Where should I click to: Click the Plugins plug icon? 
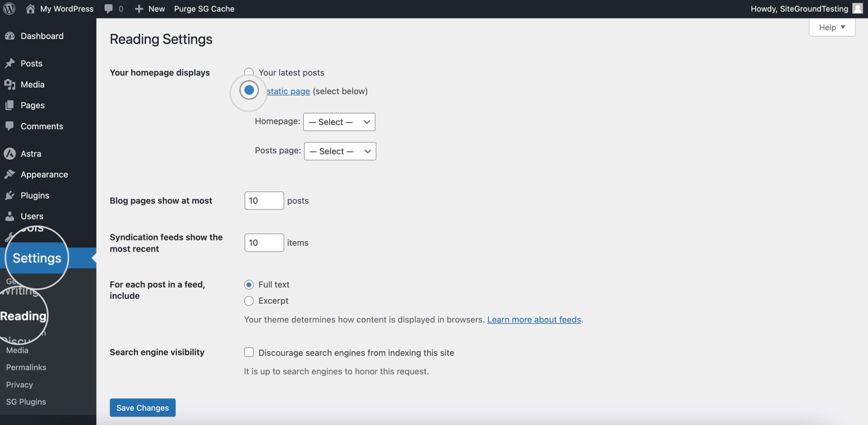coord(9,196)
